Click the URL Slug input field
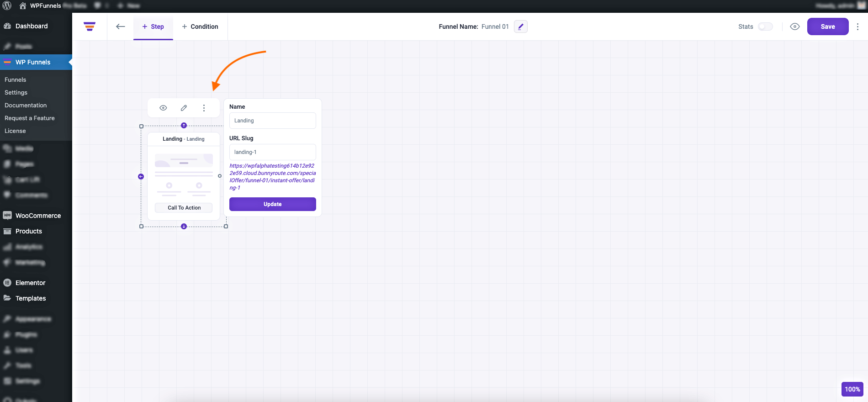Viewport: 868px width, 402px height. tap(273, 152)
